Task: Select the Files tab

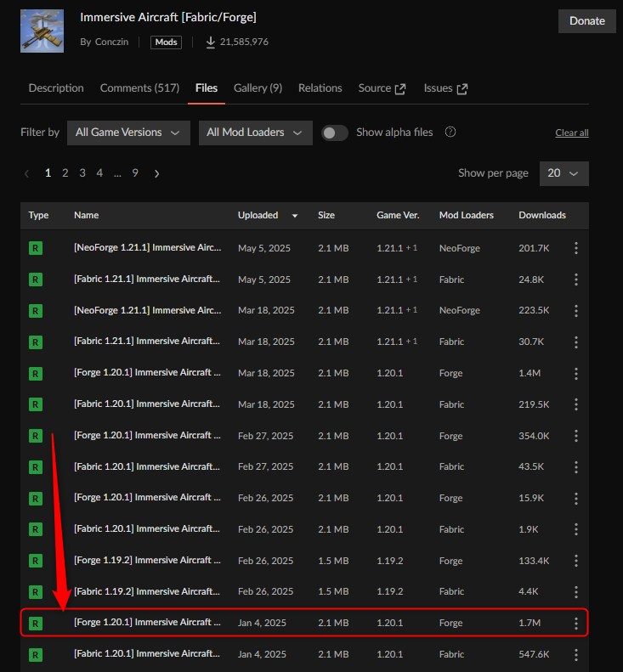Action: (x=207, y=88)
